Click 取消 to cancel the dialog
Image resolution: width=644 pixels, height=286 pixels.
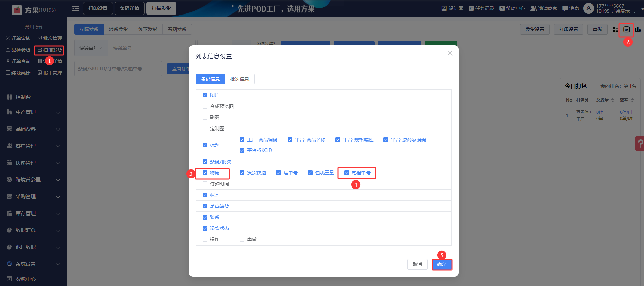pyautogui.click(x=417, y=264)
